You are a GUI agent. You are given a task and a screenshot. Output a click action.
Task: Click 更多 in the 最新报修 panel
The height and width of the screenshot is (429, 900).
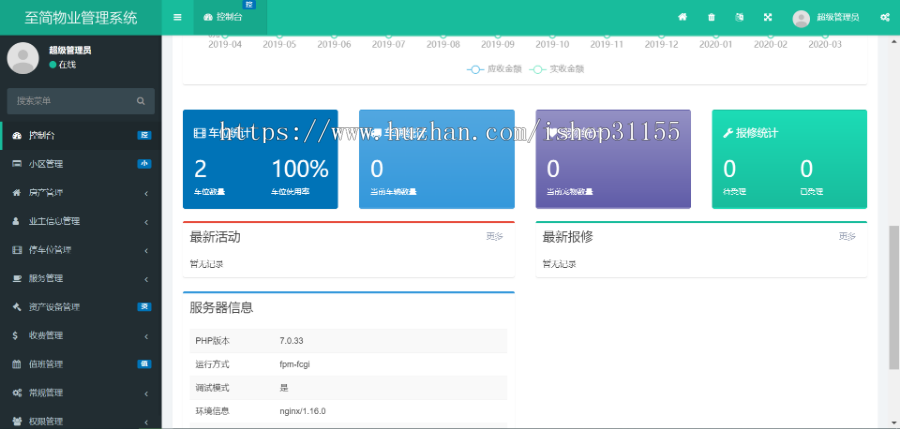pos(847,236)
